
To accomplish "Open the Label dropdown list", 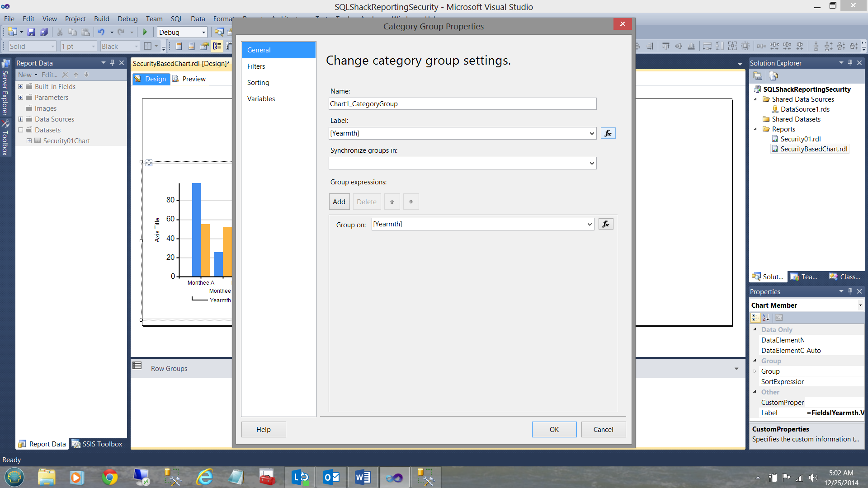I will coord(591,133).
